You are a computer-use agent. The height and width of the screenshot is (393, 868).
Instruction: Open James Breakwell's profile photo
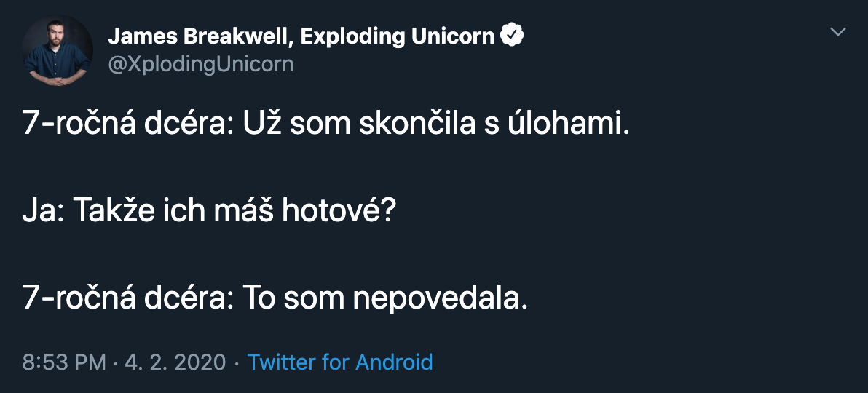coord(58,50)
